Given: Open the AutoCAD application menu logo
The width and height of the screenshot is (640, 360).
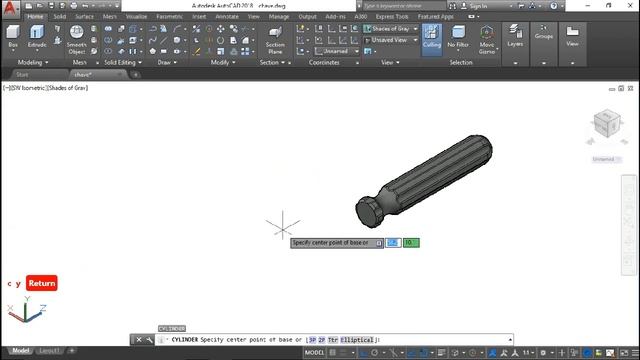Looking at the screenshot, I should click(x=11, y=9).
